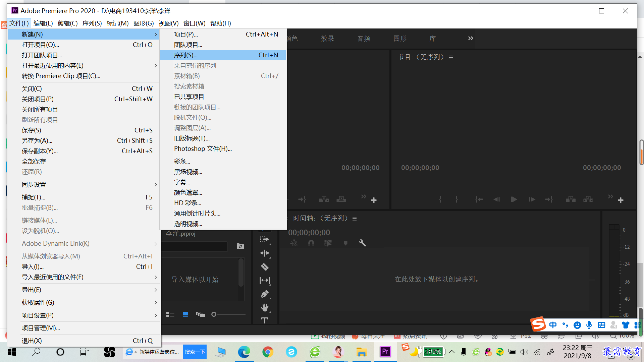Click Overwrite button in source monitor

pyautogui.click(x=341, y=199)
